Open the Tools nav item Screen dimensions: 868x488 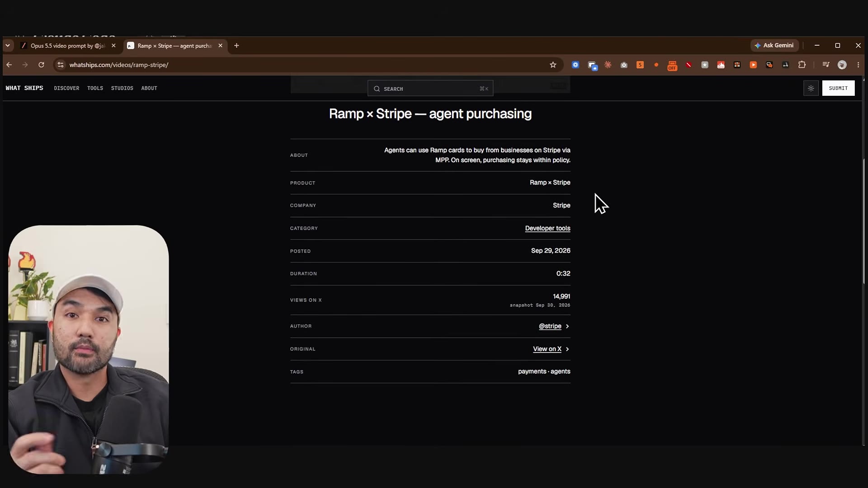95,88
